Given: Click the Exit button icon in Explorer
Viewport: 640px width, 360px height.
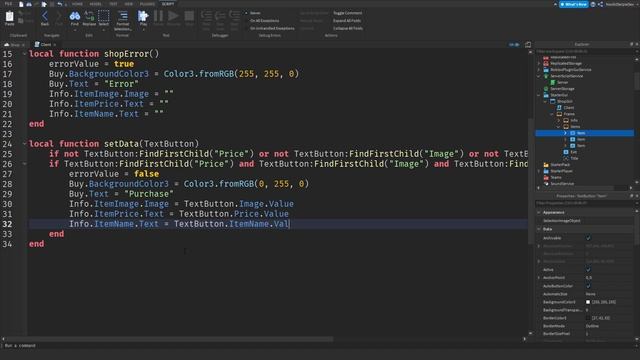Looking at the screenshot, I should (x=566, y=152).
